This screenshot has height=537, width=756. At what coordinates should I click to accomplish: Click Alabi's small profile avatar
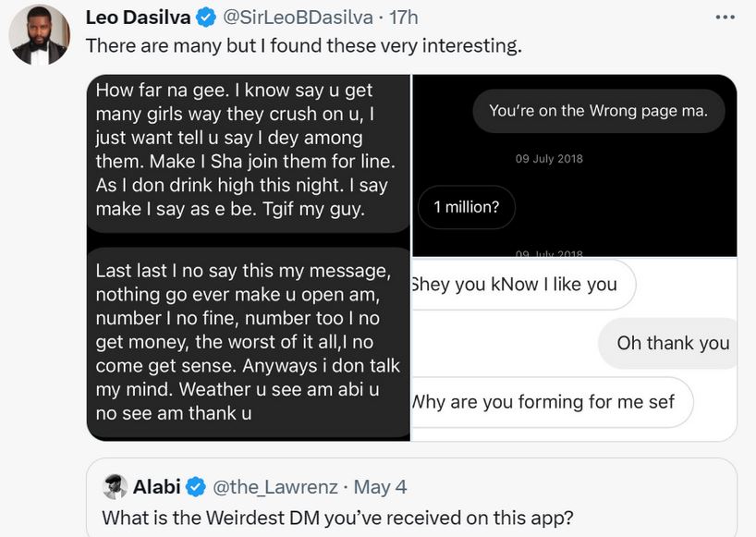pyautogui.click(x=115, y=486)
